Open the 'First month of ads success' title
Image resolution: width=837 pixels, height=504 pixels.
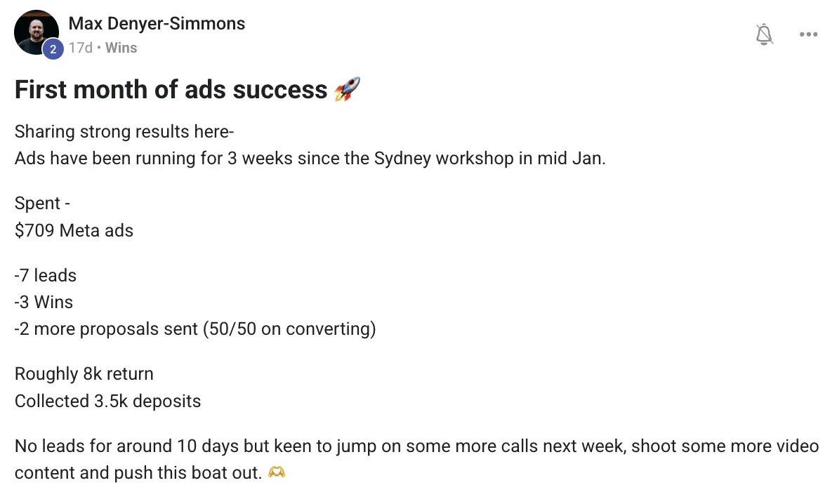(x=171, y=90)
